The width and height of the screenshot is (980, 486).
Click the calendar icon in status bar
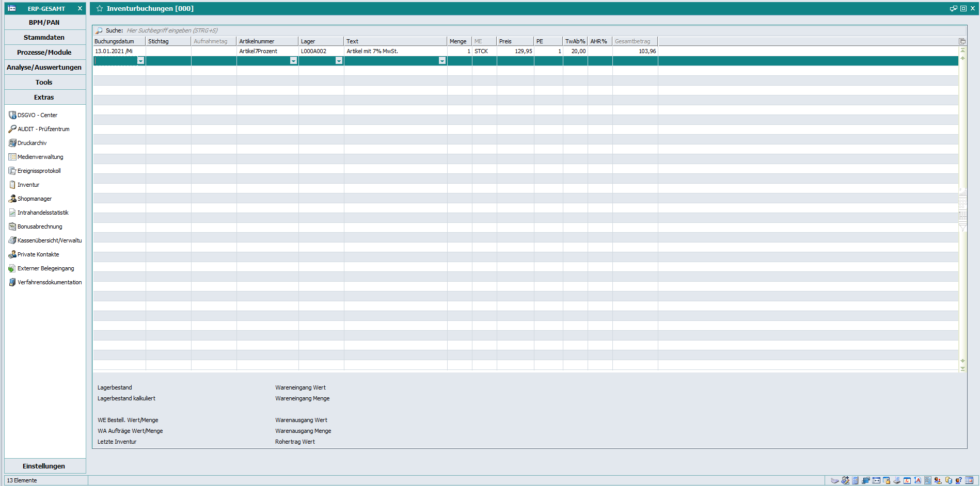point(969,480)
